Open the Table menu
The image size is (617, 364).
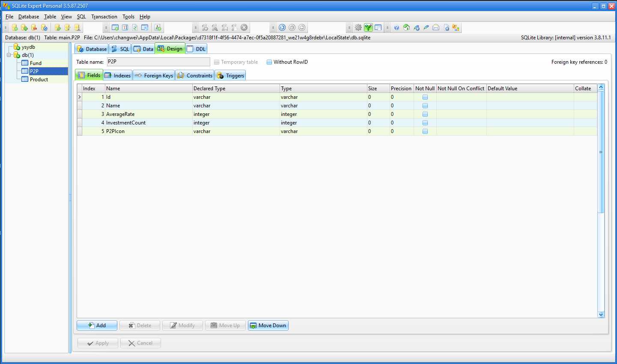point(50,17)
